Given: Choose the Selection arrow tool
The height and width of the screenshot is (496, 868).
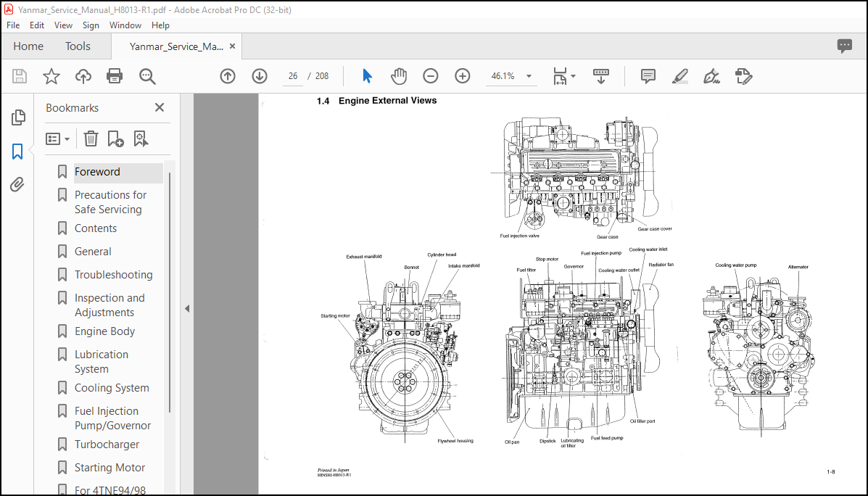Looking at the screenshot, I should click(367, 76).
